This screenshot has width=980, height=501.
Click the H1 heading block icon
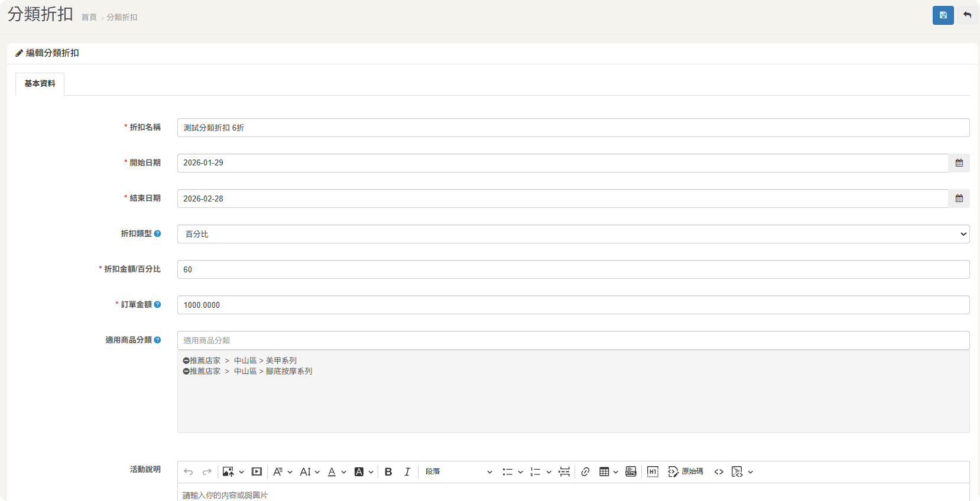[x=653, y=471]
